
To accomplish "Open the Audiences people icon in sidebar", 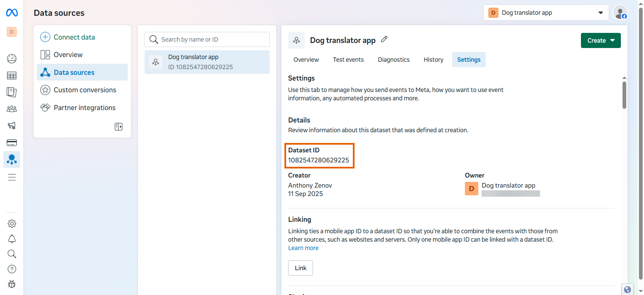I will [12, 109].
